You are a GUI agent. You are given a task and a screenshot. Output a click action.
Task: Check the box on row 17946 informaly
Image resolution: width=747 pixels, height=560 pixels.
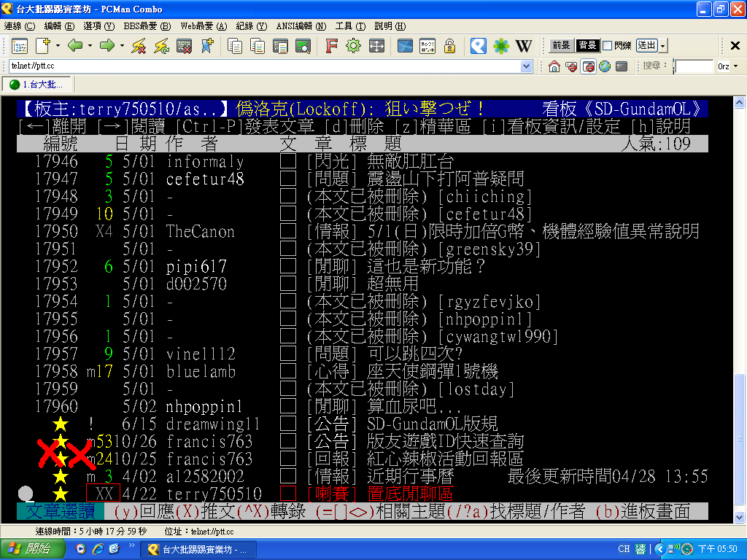pyautogui.click(x=288, y=161)
